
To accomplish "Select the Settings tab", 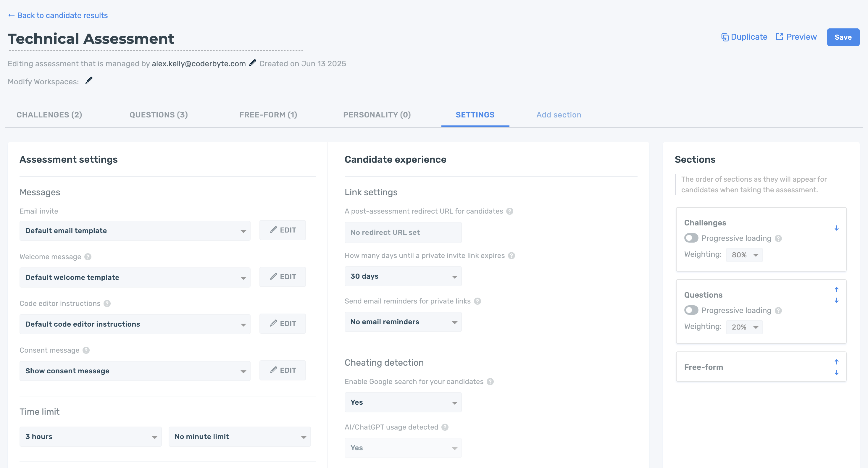I will [x=475, y=115].
